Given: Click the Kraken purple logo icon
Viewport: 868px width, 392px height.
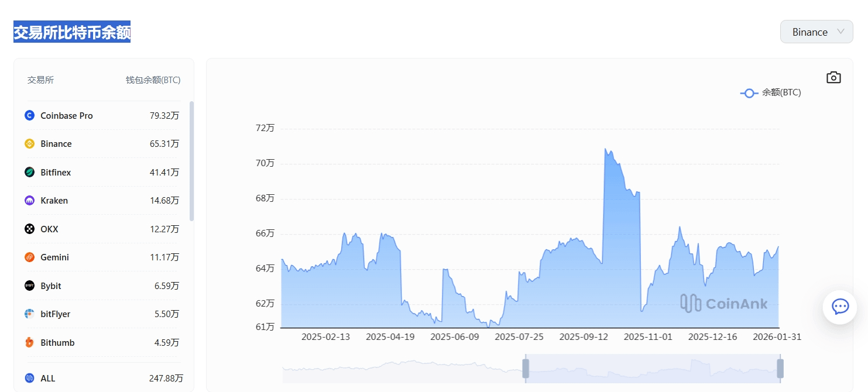Looking at the screenshot, I should pos(30,200).
